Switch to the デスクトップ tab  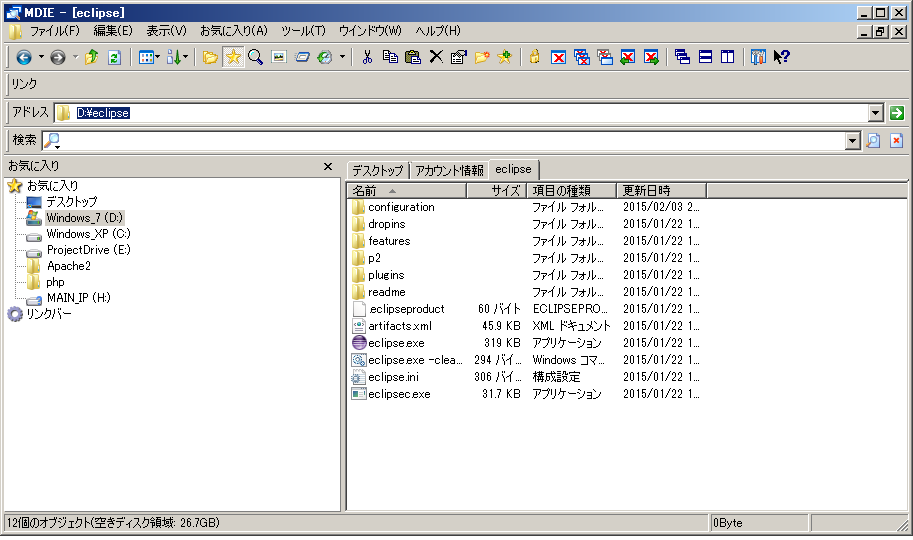(378, 170)
